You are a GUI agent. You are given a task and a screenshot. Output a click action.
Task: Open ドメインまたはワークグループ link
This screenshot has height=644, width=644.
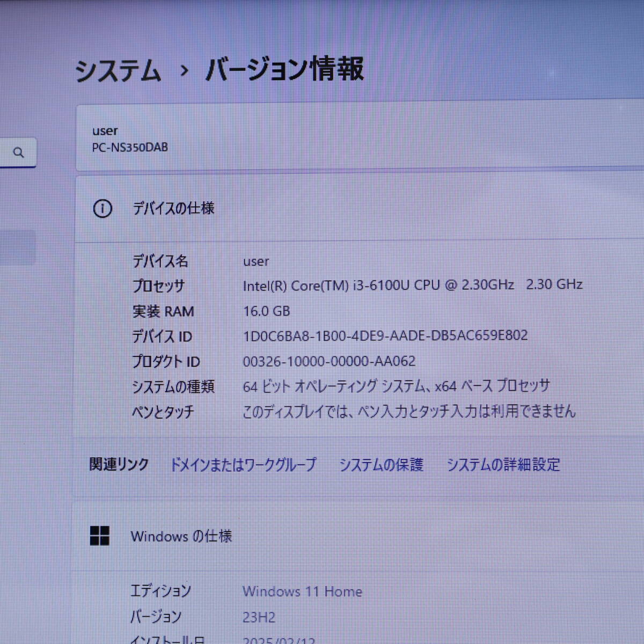click(x=243, y=465)
